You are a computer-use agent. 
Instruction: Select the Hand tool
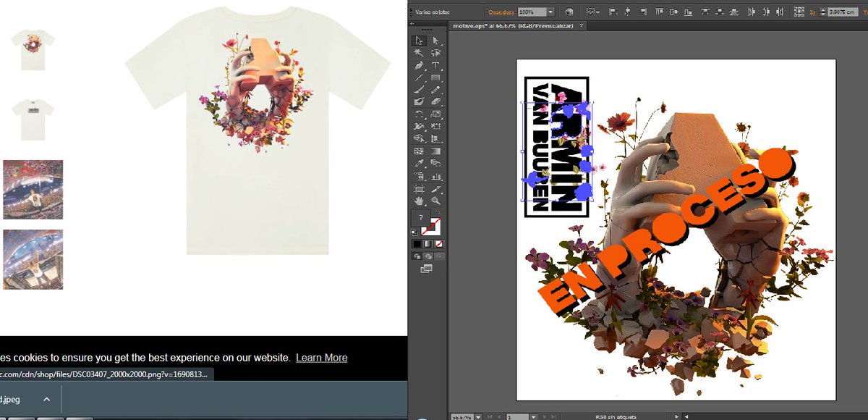(x=420, y=200)
